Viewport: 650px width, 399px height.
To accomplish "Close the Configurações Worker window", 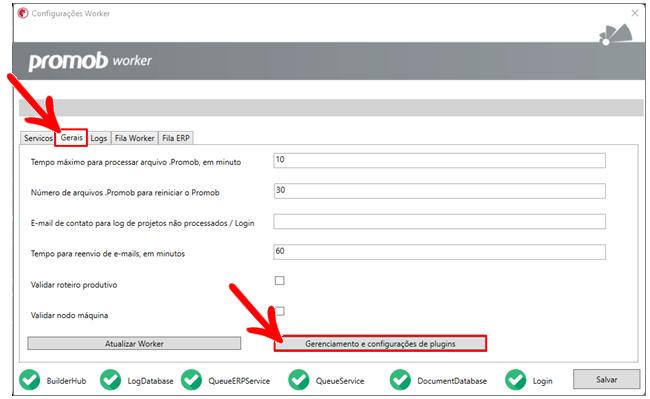I will pos(635,13).
